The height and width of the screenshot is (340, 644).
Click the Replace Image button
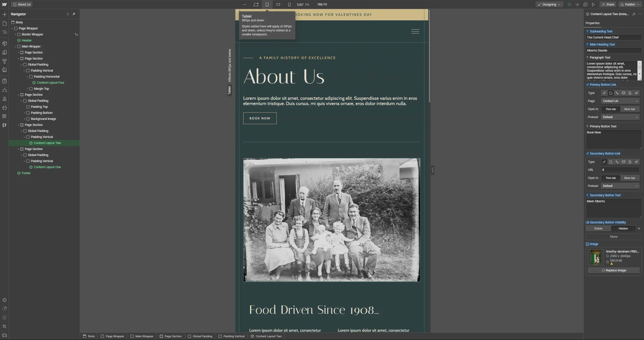[614, 270]
